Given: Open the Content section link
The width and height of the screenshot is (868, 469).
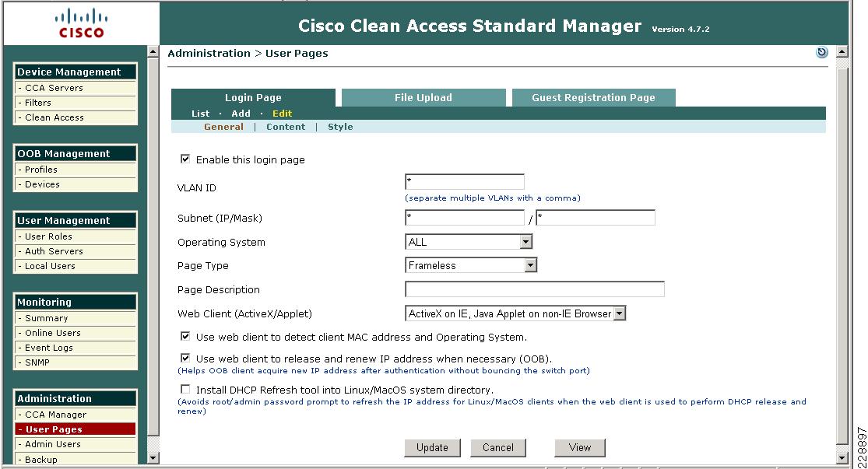Looking at the screenshot, I should point(286,127).
